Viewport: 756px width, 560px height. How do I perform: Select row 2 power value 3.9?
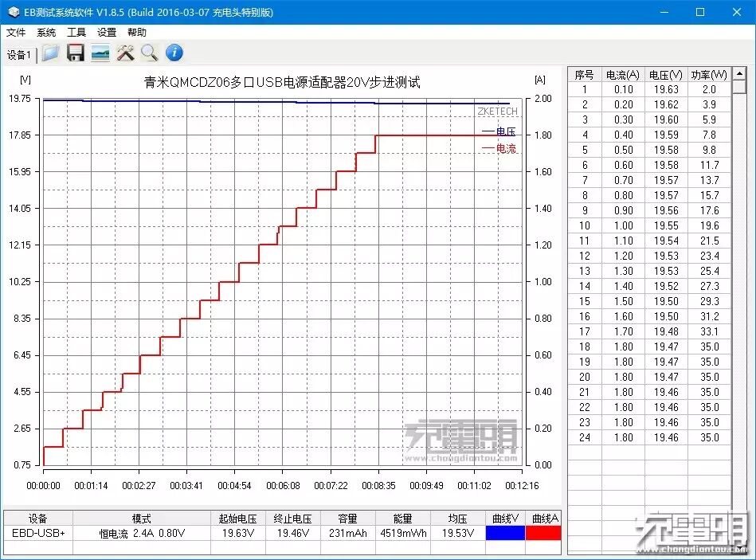pyautogui.click(x=709, y=104)
